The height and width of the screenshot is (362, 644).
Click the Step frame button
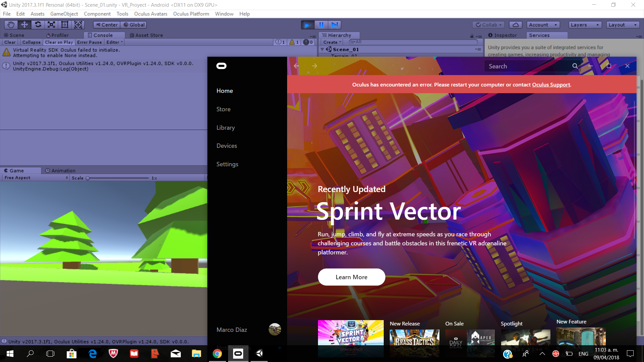pyautogui.click(x=335, y=25)
